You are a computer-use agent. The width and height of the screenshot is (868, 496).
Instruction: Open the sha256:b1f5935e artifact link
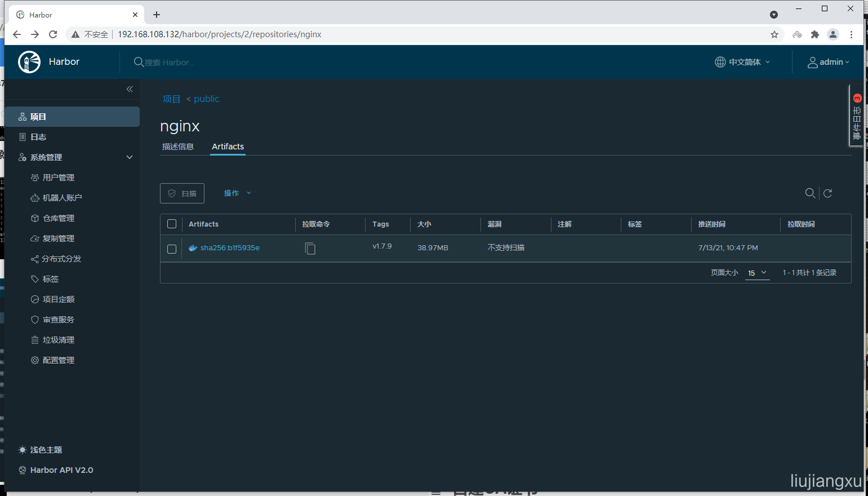pyautogui.click(x=230, y=248)
